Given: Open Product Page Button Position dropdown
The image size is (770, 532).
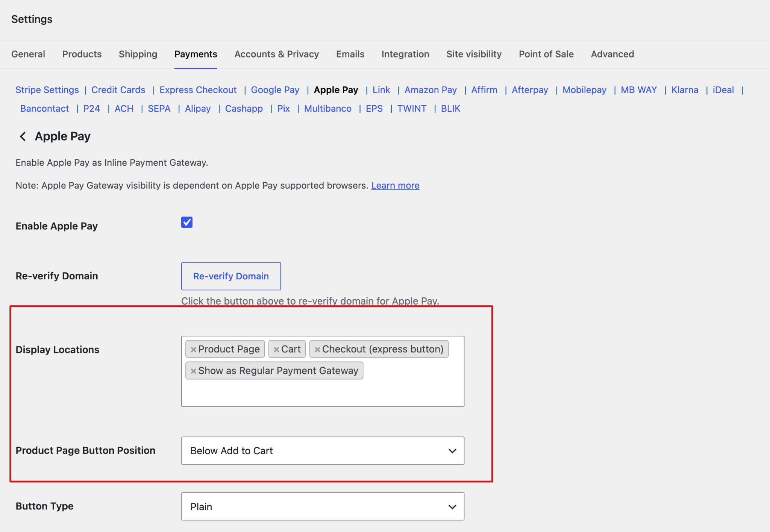Looking at the screenshot, I should (x=323, y=450).
